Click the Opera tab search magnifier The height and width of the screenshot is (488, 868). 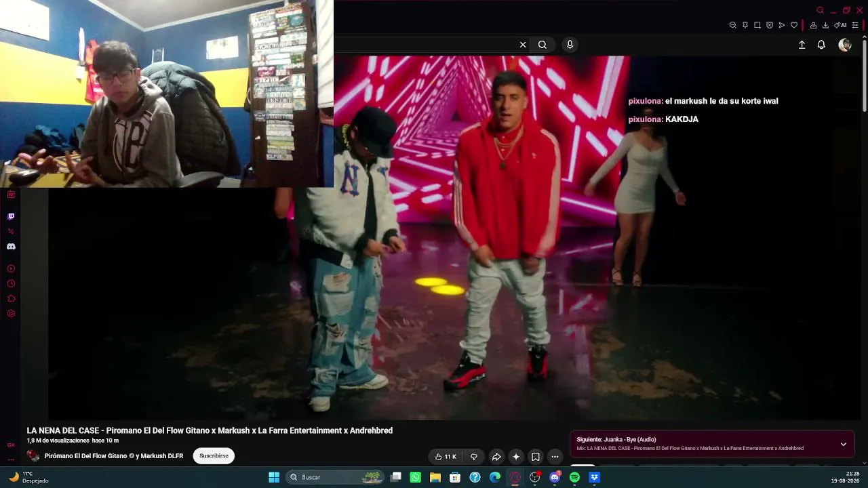pyautogui.click(x=821, y=10)
